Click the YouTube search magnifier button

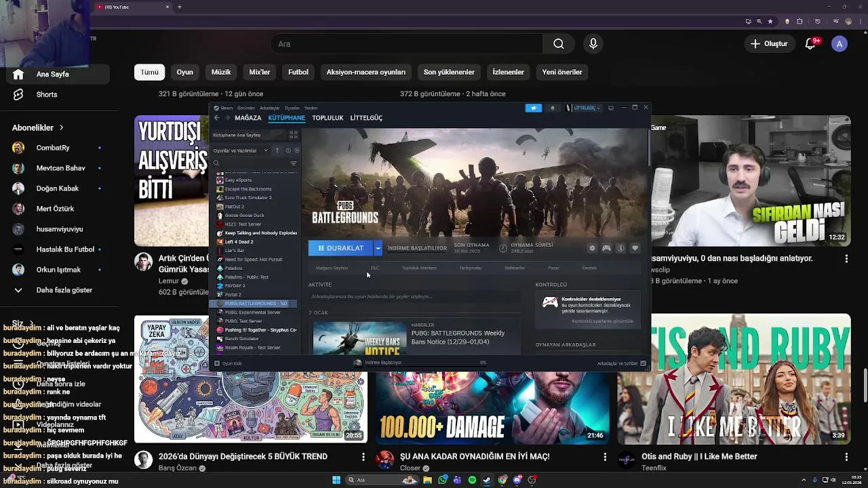pyautogui.click(x=558, y=44)
